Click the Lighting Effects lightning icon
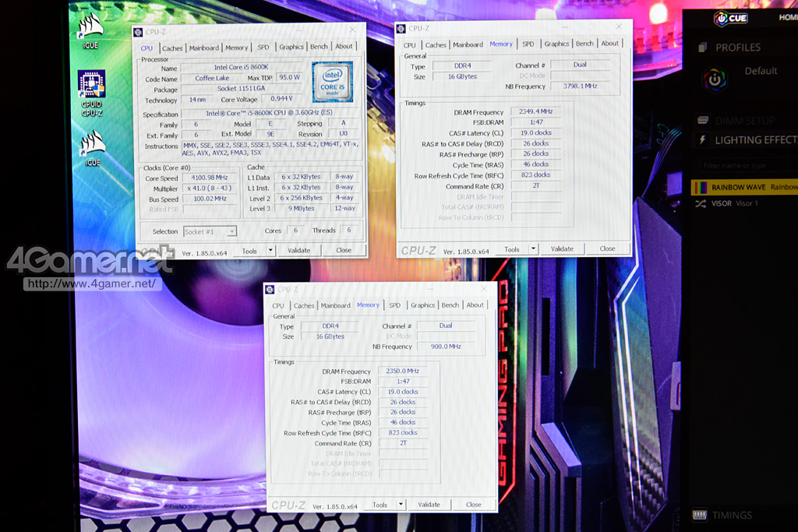This screenshot has width=798, height=532. [702, 139]
